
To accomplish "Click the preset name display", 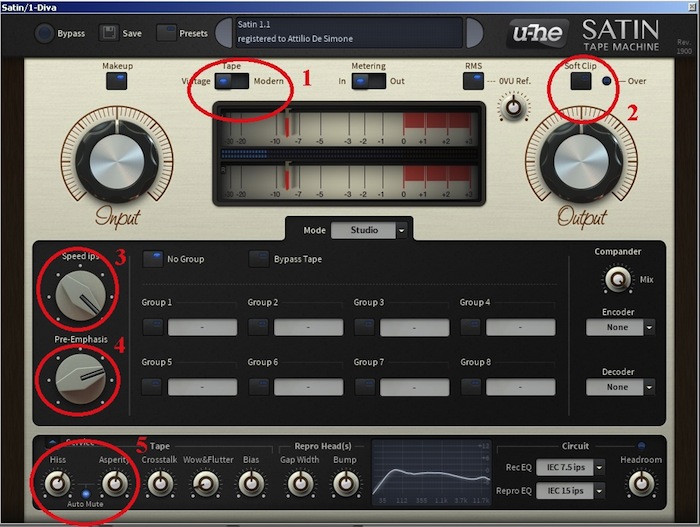I will (348, 31).
